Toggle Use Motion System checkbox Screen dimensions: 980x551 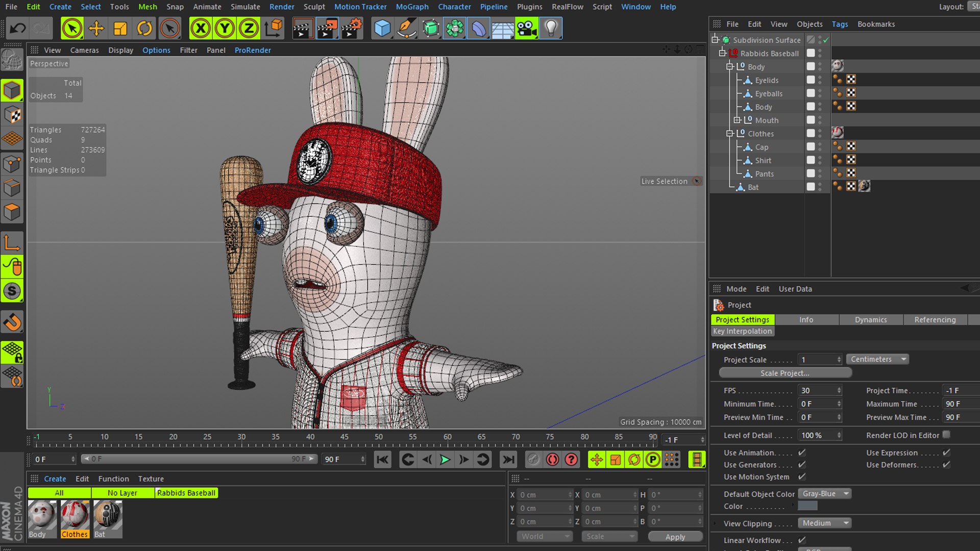[802, 477]
